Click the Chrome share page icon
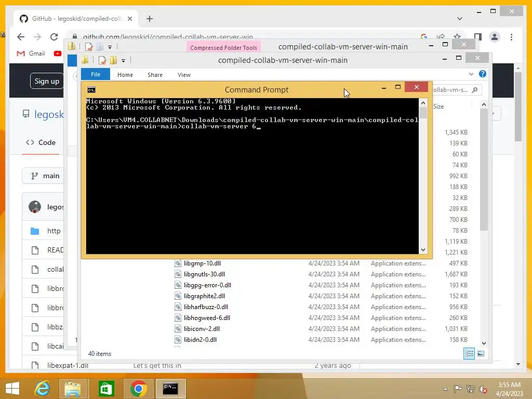Viewport: 532px width, 399px height. coord(441,36)
